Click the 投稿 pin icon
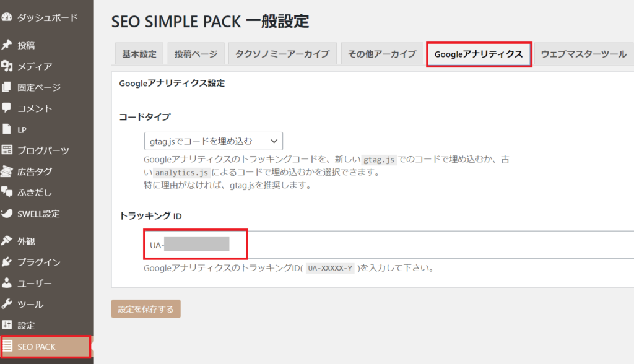The height and width of the screenshot is (364, 634). pyautogui.click(x=6, y=45)
